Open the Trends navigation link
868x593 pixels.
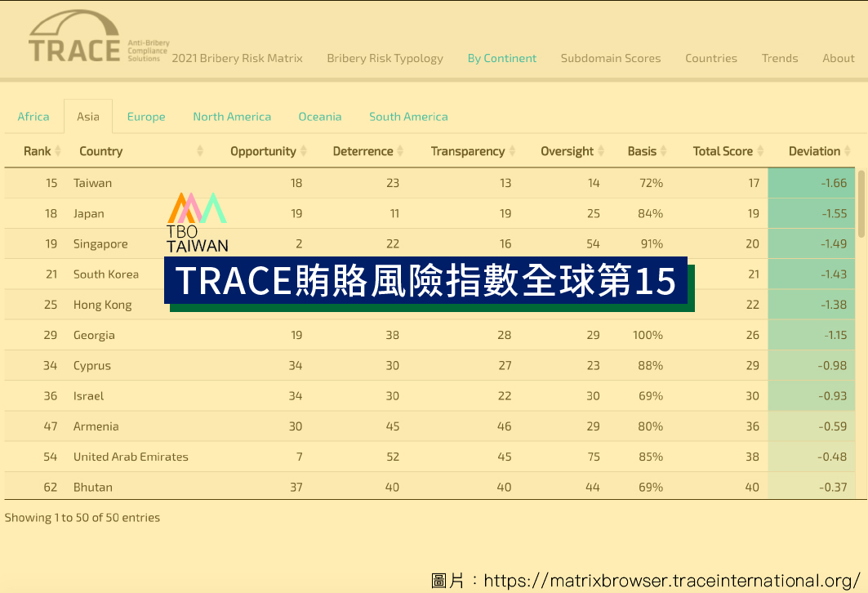pyautogui.click(x=780, y=58)
